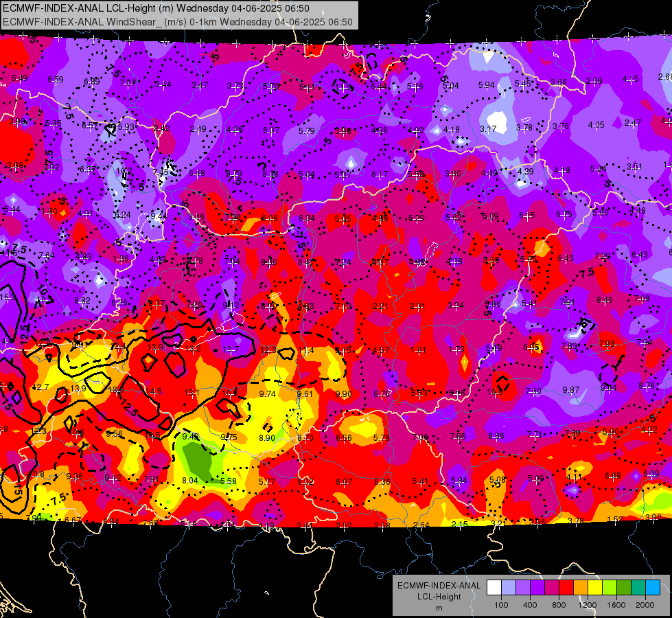Click the legend tick label 2000

pos(645,605)
